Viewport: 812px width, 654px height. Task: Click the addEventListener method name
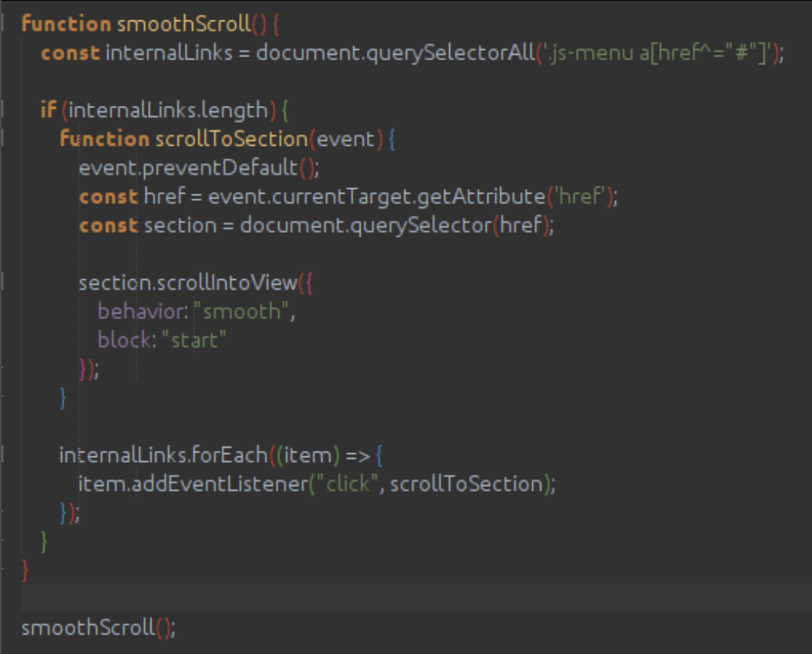217,484
